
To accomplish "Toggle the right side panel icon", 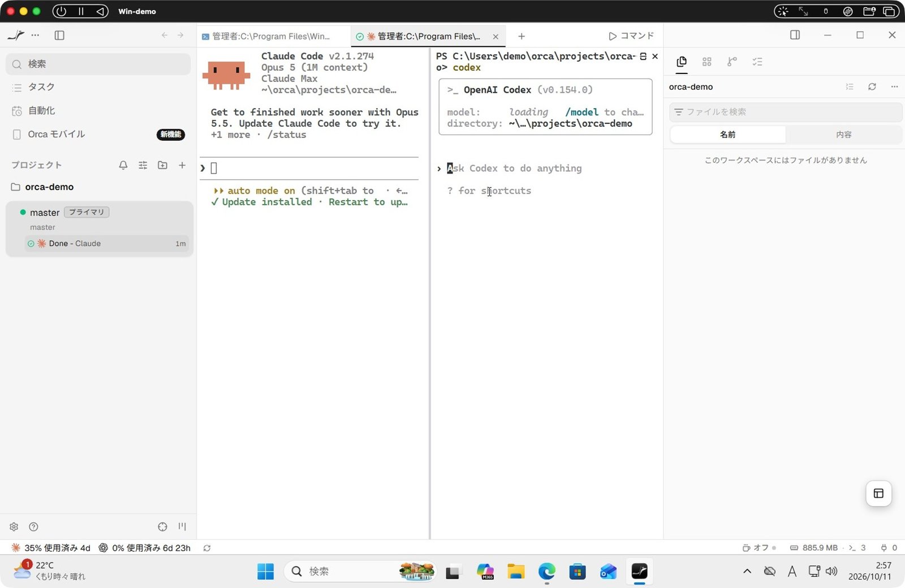I will coord(795,35).
